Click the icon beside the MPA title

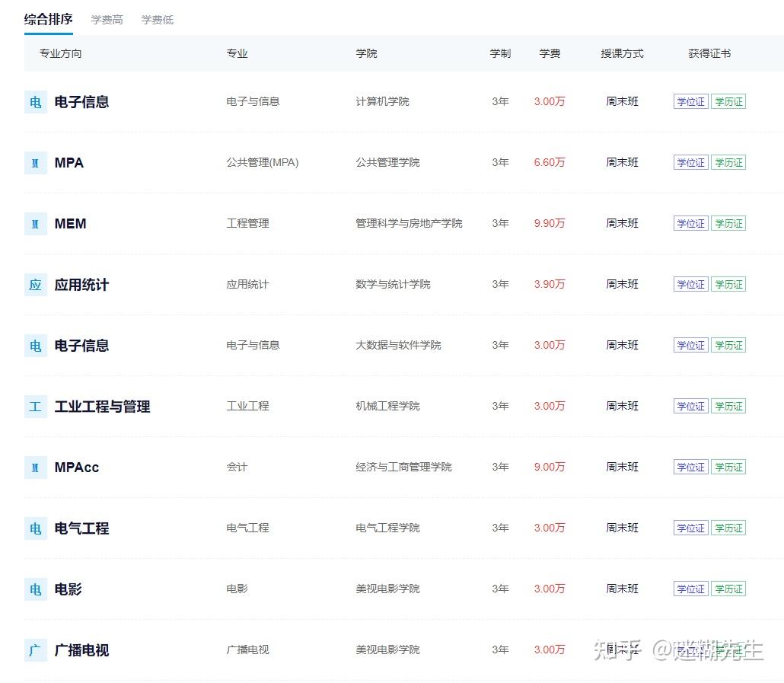click(x=35, y=163)
